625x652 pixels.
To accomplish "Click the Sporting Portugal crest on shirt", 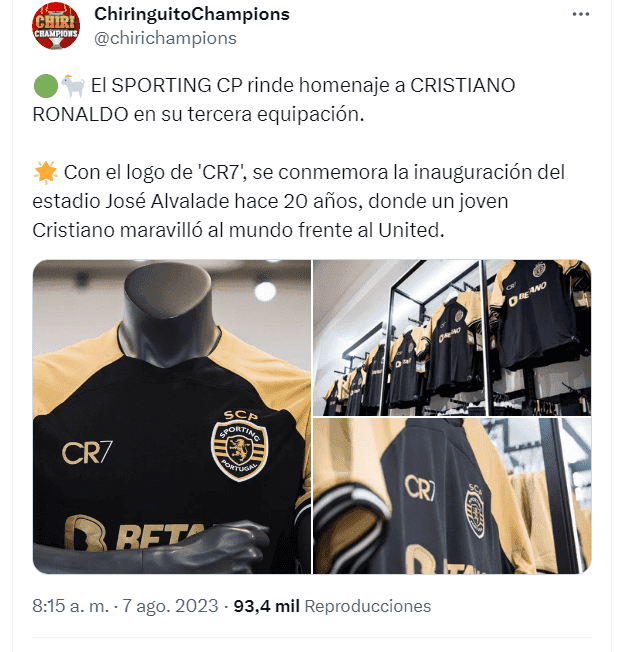I will click(239, 445).
